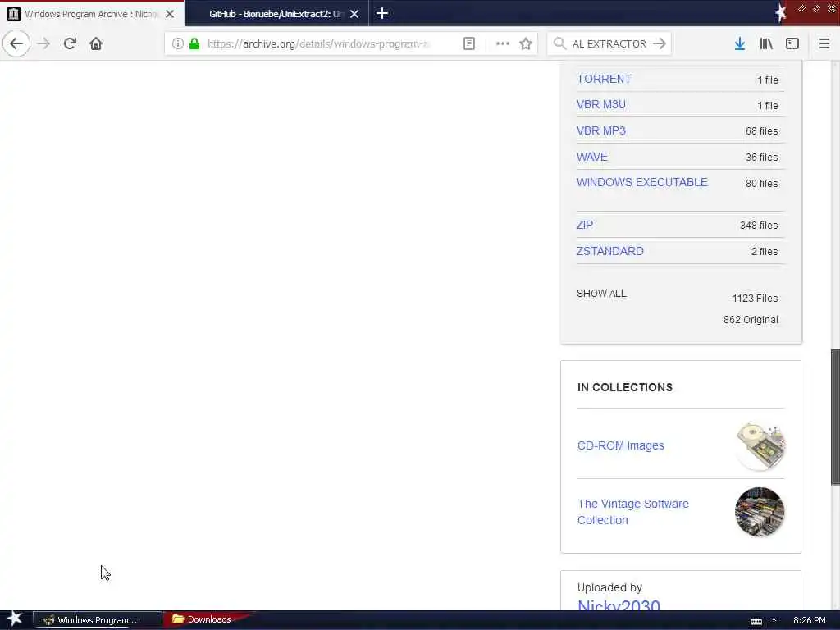Open The Vintage Software Collection link
840x630 pixels.
[632, 512]
